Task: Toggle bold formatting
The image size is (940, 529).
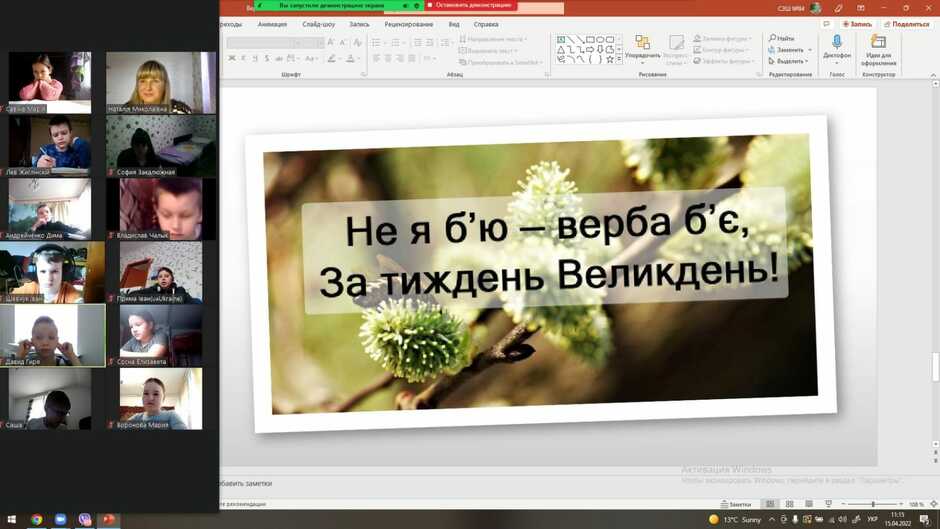Action: 231,58
